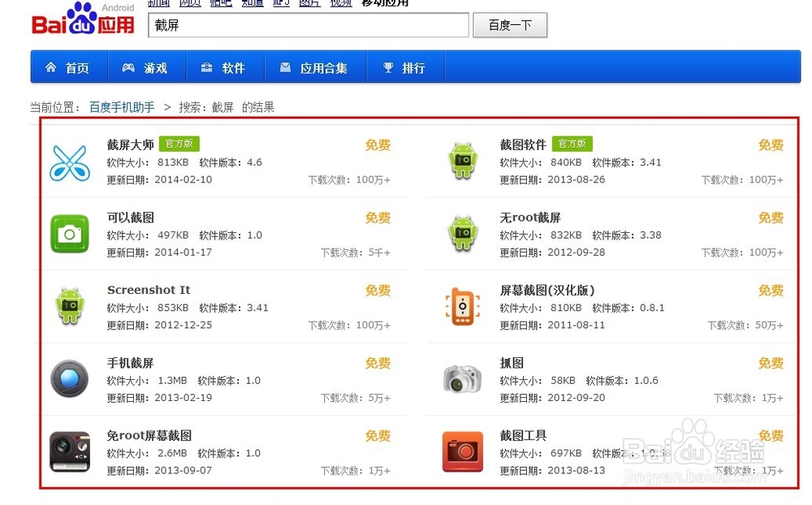Click the 软件大小: 58KB text
The image size is (812, 505).
pyautogui.click(x=538, y=381)
